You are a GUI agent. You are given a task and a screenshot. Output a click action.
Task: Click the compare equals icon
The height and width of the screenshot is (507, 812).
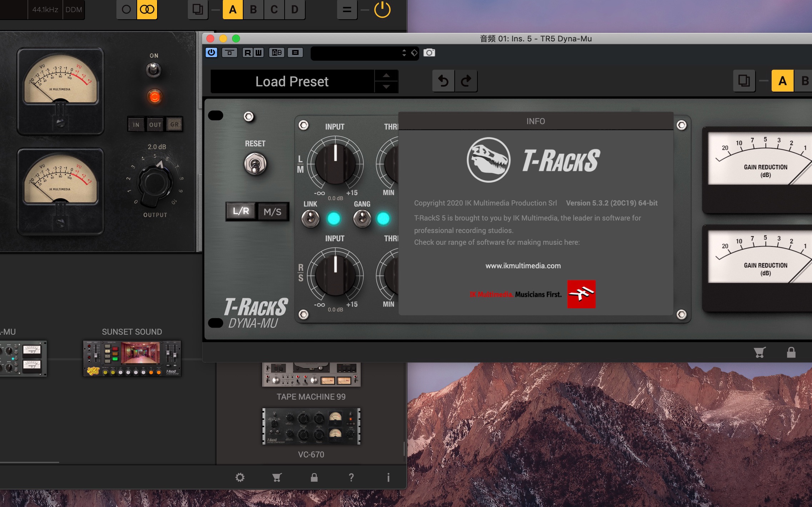(347, 9)
